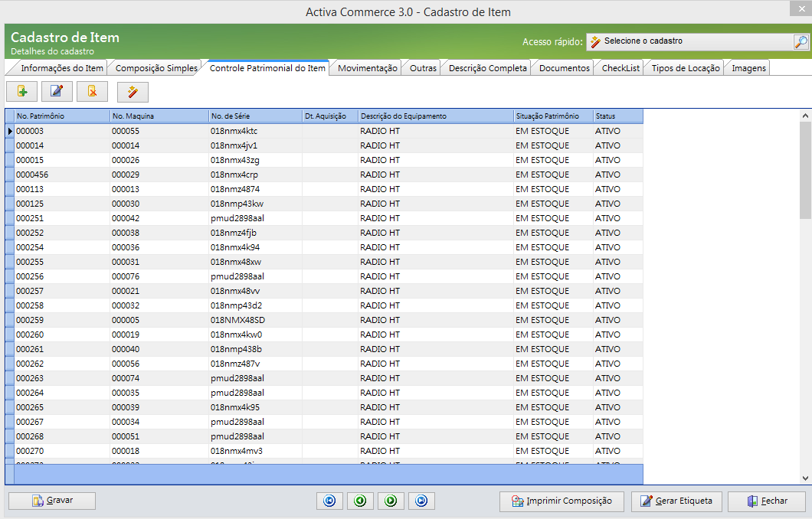Sort by the No. Patrimônio column header
Image resolution: width=812 pixels, height=519 pixels.
tap(61, 116)
